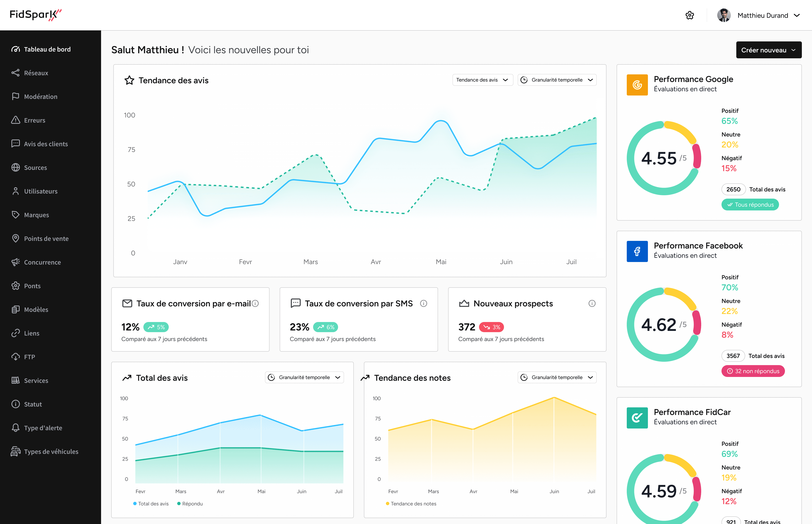Click the star icon by Tendance des avis
Viewport: 812px width, 524px height.
pyautogui.click(x=129, y=80)
